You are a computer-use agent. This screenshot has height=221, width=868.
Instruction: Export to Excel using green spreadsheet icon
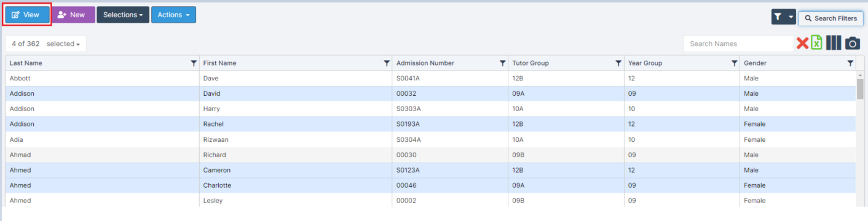click(817, 42)
